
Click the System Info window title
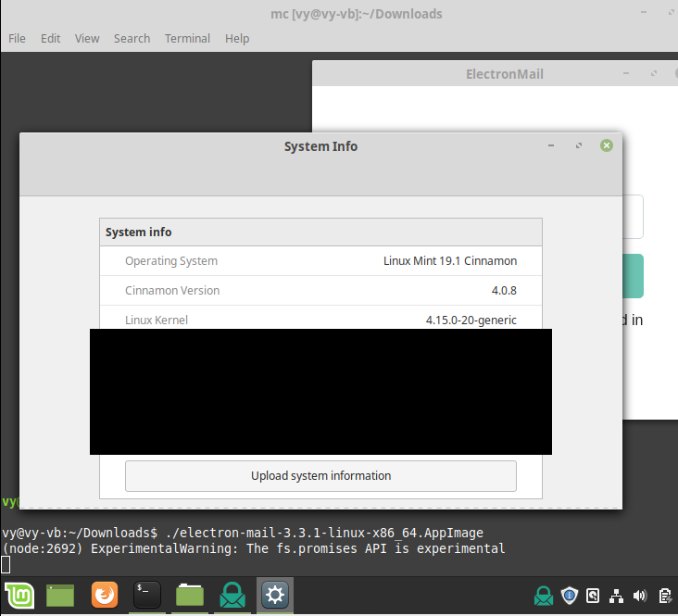320,146
